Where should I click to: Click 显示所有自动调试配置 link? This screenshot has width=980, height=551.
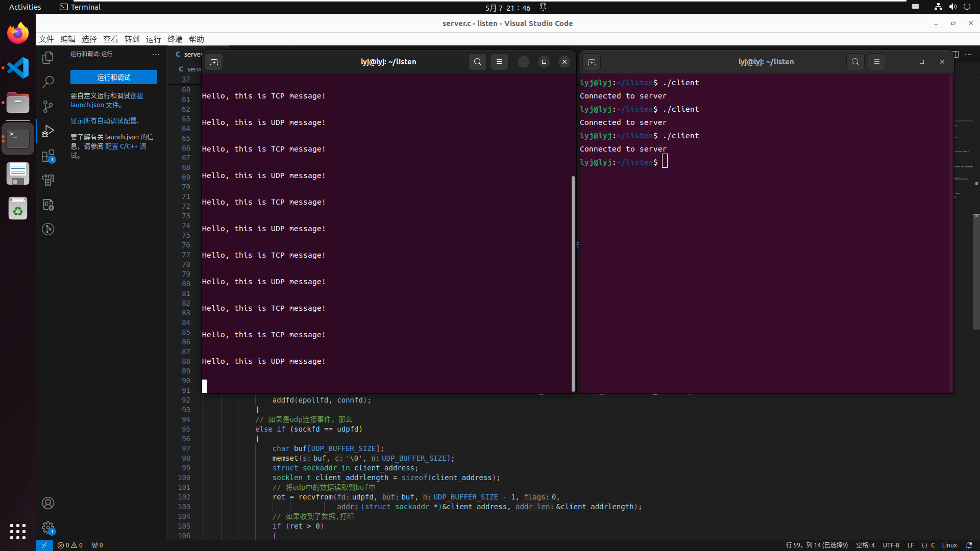pyautogui.click(x=104, y=121)
